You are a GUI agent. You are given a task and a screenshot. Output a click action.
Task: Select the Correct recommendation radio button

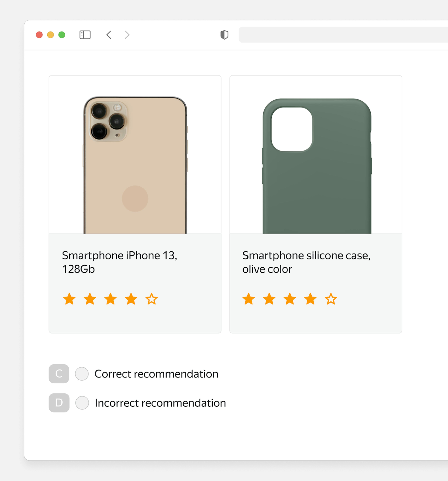click(x=82, y=374)
